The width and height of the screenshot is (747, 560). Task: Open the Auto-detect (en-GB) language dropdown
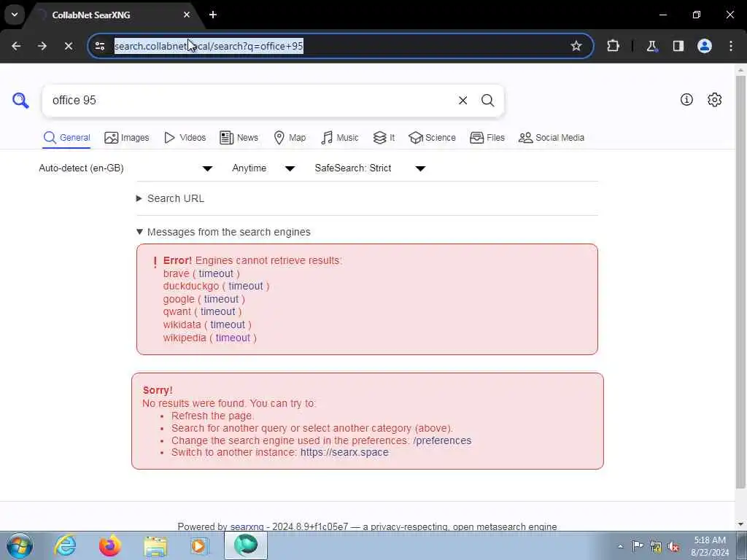(x=125, y=168)
